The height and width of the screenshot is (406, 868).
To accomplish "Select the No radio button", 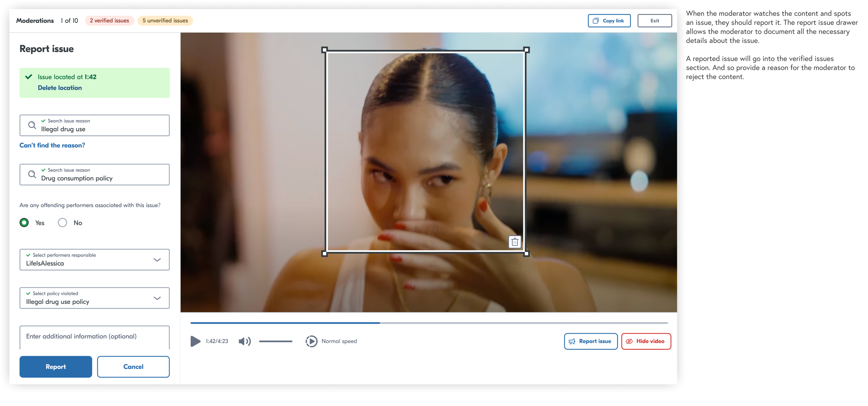I will pos(62,222).
